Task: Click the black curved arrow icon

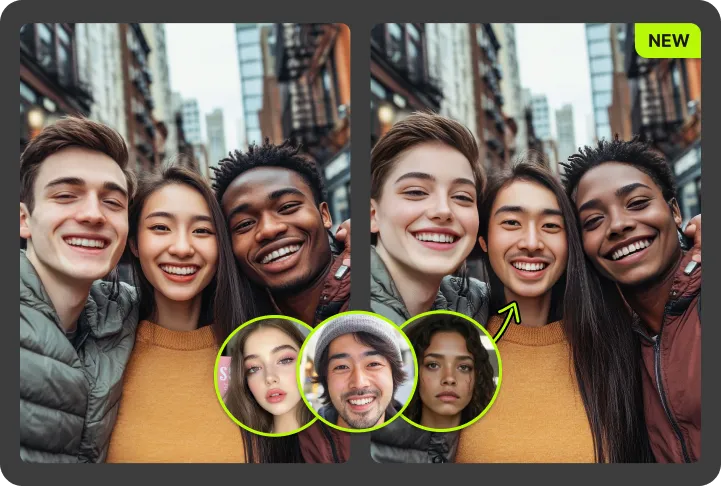Action: [508, 320]
